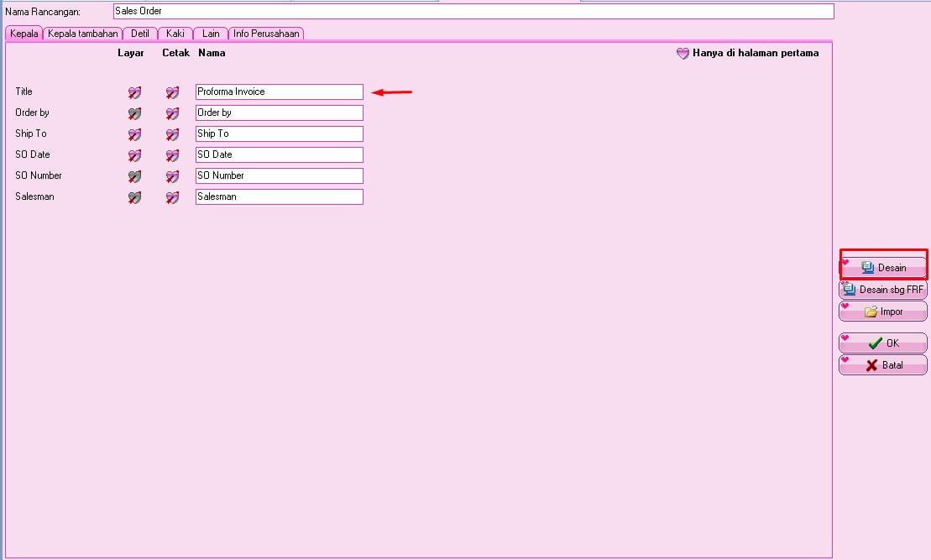Click the Desain button
Screen dimensions: 931x560
click(x=883, y=267)
